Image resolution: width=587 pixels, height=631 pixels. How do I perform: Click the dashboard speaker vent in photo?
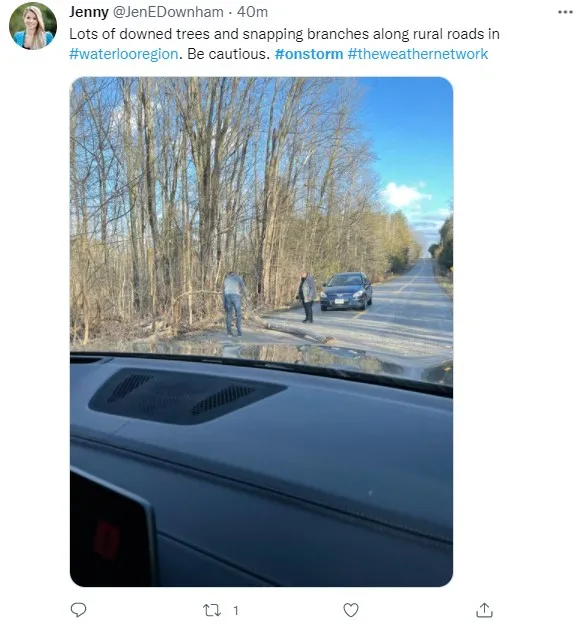coord(187,396)
